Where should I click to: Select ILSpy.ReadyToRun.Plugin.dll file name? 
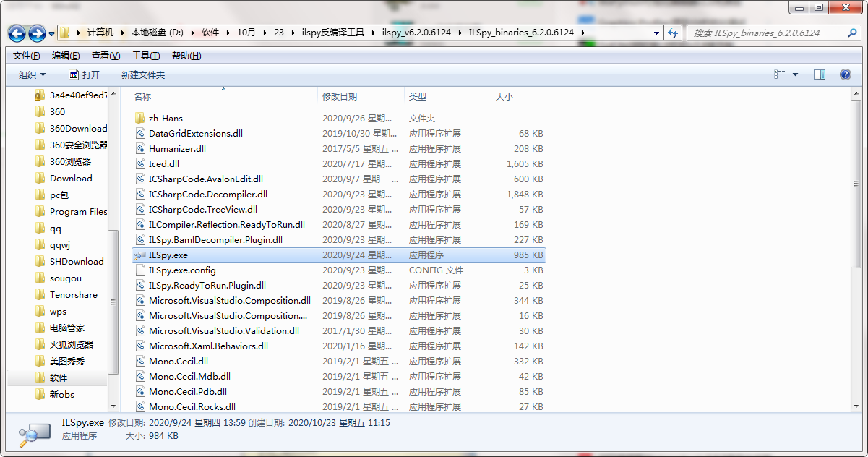207,285
